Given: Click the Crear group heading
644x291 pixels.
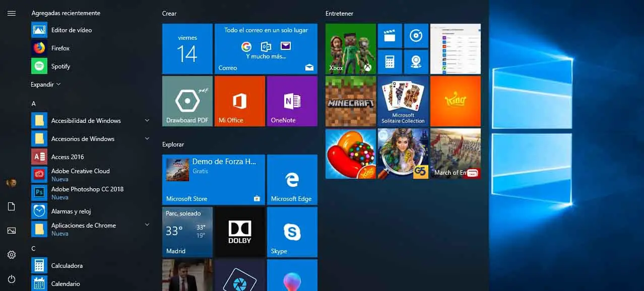Looking at the screenshot, I should [169, 14].
